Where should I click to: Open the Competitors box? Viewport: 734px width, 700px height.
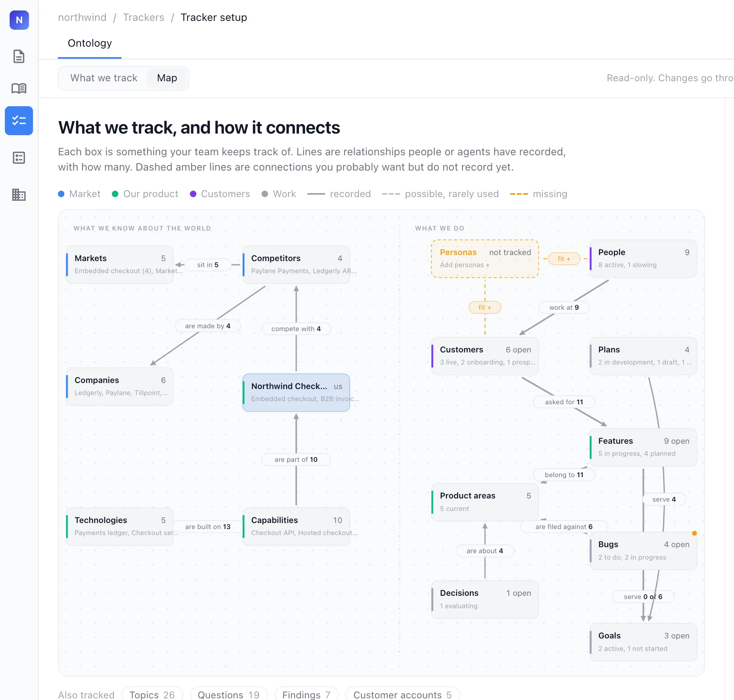296,265
